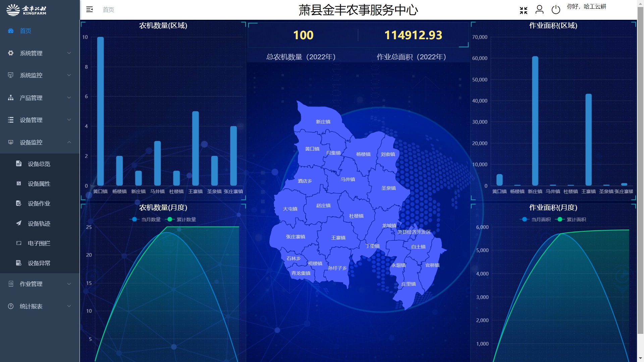This screenshot has width=644, height=362.
Task: Click the 设备监控 monitor icon
Action: (11, 142)
